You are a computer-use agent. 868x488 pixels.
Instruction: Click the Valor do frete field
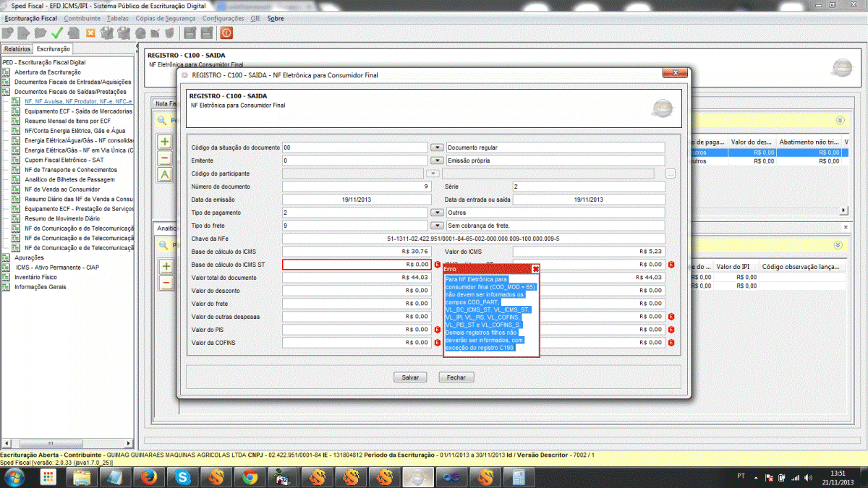357,304
